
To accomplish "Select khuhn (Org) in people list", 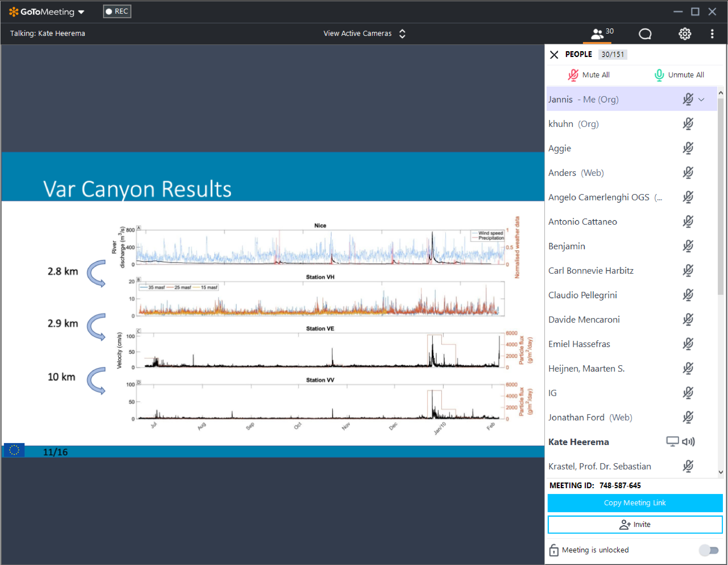I will 632,124.
